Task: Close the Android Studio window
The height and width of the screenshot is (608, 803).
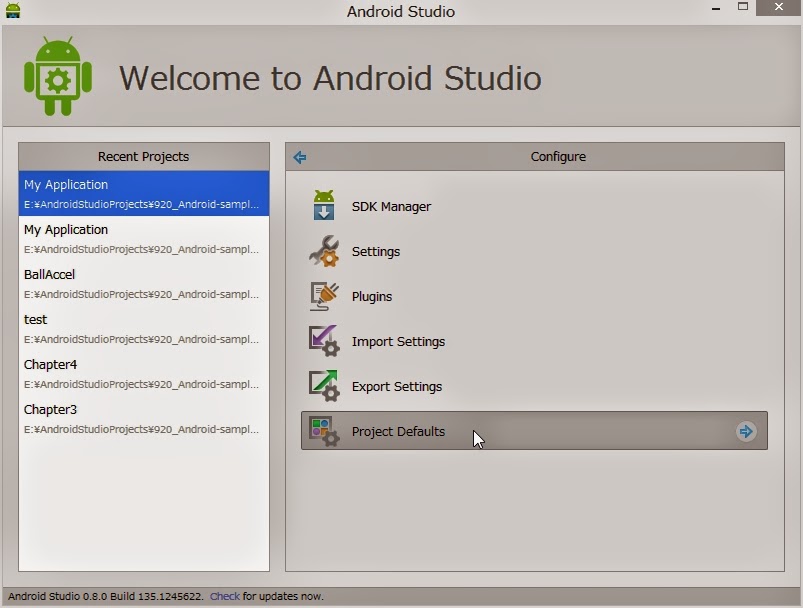Action: [778, 7]
